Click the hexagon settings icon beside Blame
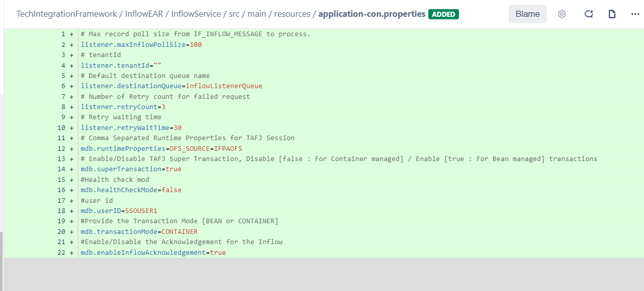This screenshot has width=644, height=291. pos(562,14)
